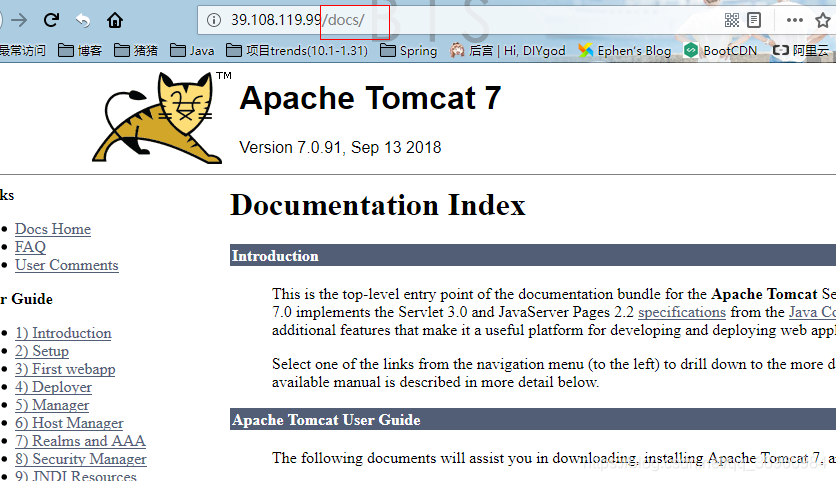Open 6) Host Manager link

tap(69, 423)
